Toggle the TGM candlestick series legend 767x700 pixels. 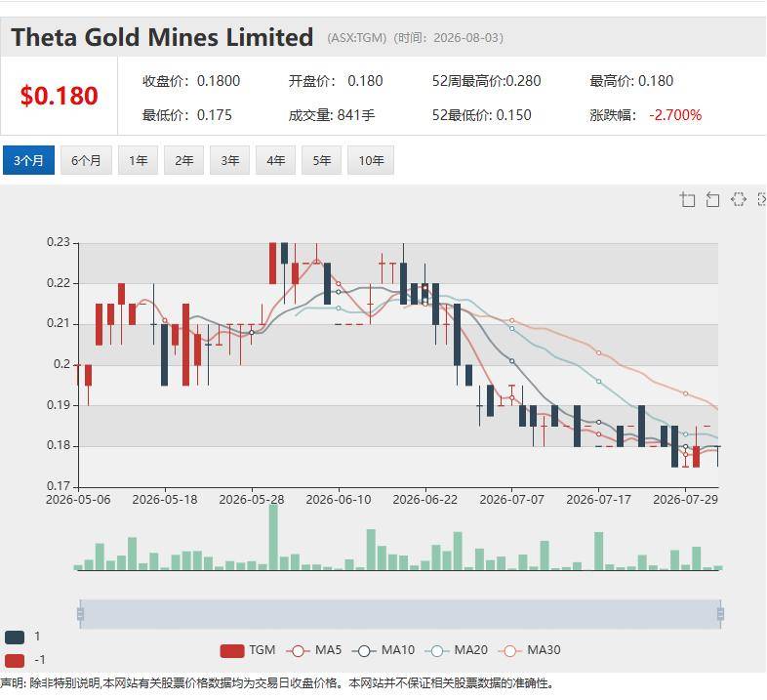[248, 650]
